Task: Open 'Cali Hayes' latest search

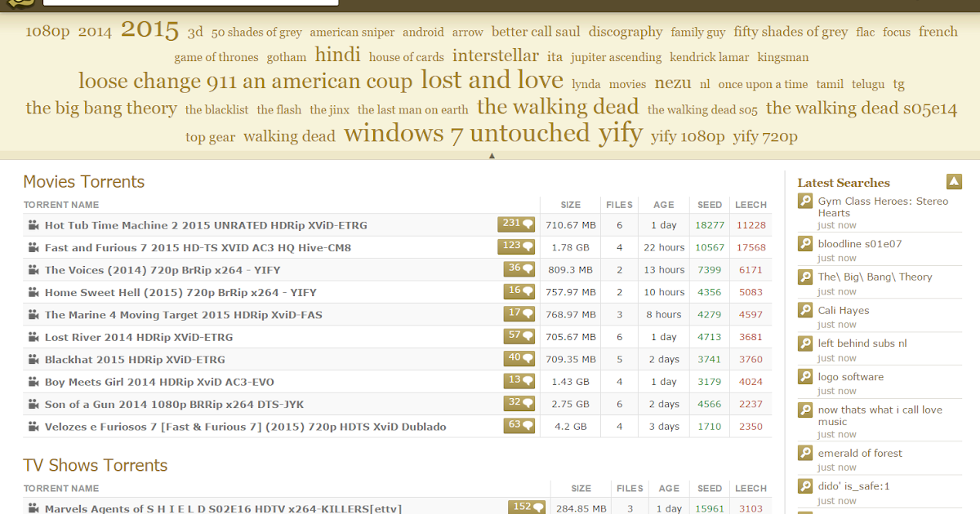Action: [x=844, y=310]
